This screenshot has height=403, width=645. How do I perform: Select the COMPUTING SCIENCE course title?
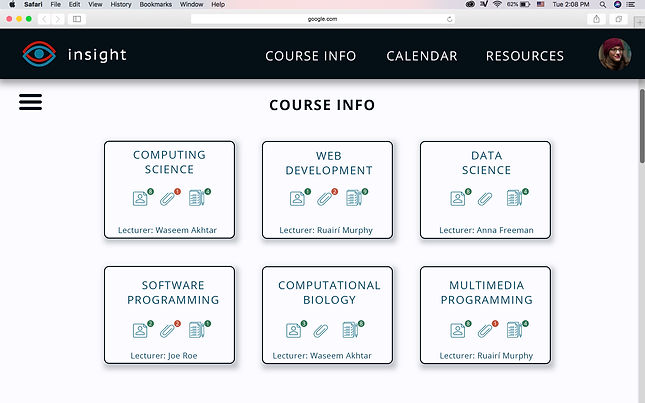(169, 162)
